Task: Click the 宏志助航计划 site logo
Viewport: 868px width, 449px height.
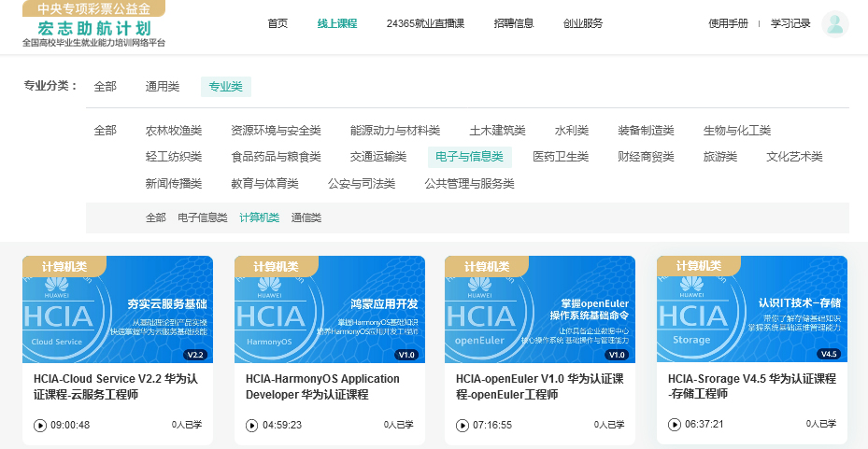Action: (94, 25)
